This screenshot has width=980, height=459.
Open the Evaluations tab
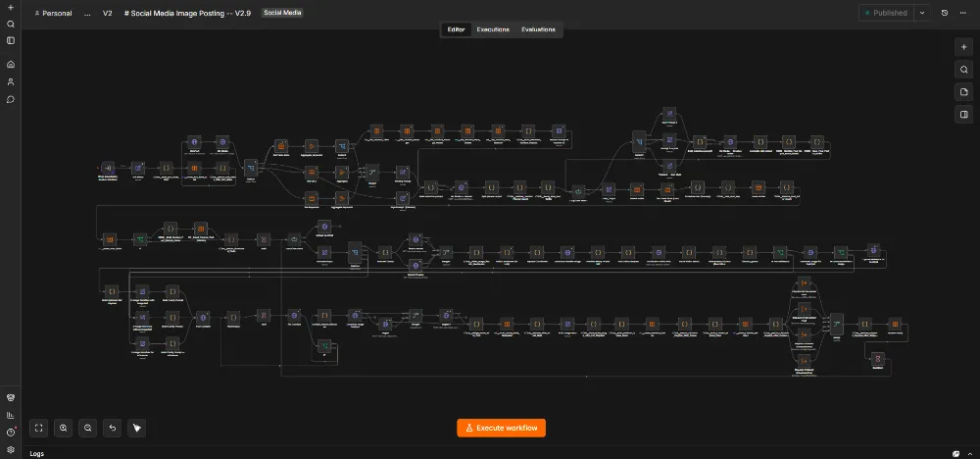(538, 29)
